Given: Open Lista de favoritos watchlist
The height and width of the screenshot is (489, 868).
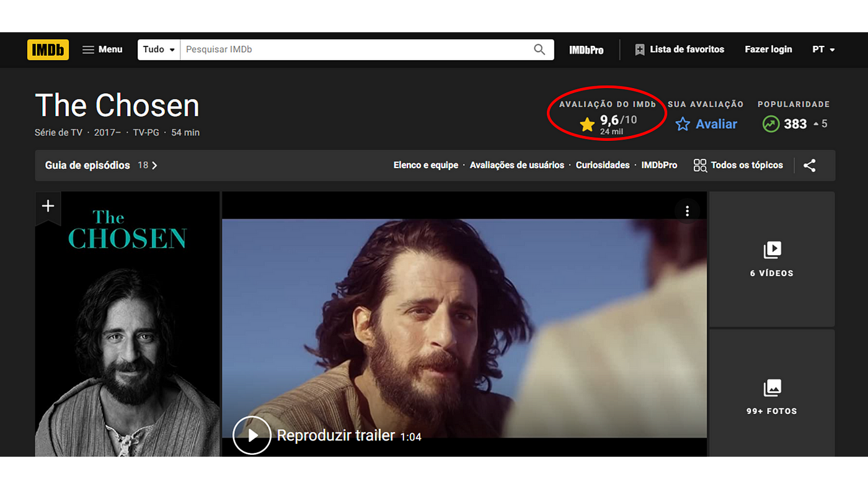Looking at the screenshot, I should [x=680, y=50].
